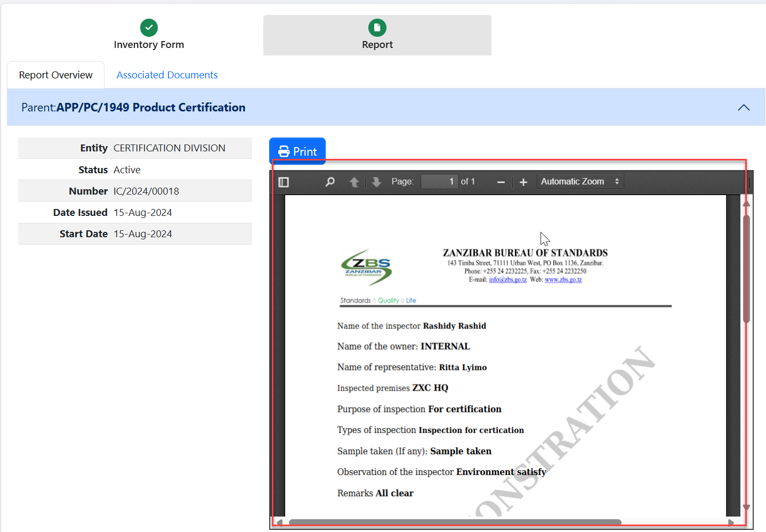The image size is (766, 532).
Task: Zoom in the PDF document
Action: 523,182
